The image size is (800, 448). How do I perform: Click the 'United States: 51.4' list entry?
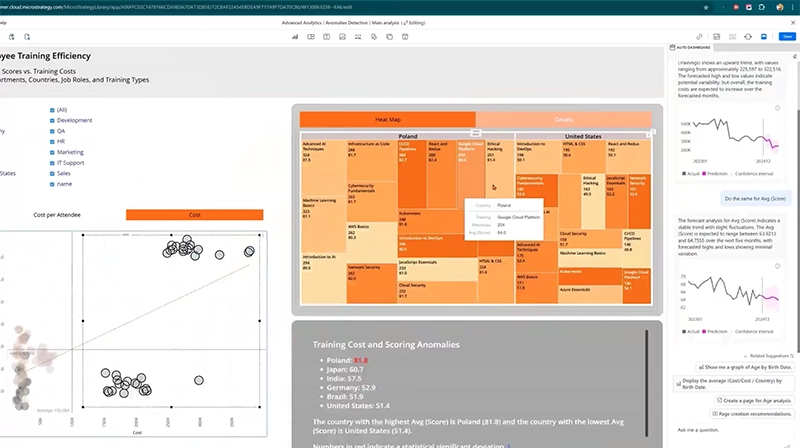[x=358, y=406]
